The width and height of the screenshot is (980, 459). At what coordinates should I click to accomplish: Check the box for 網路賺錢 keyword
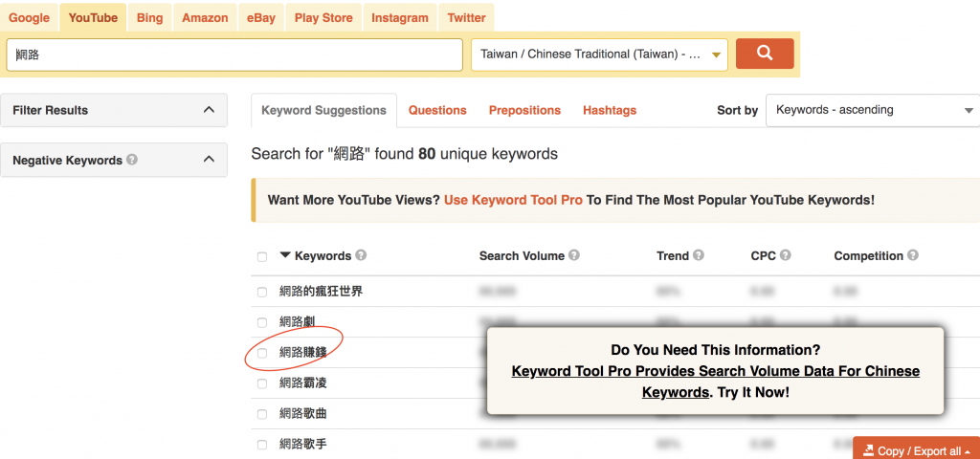tap(262, 353)
